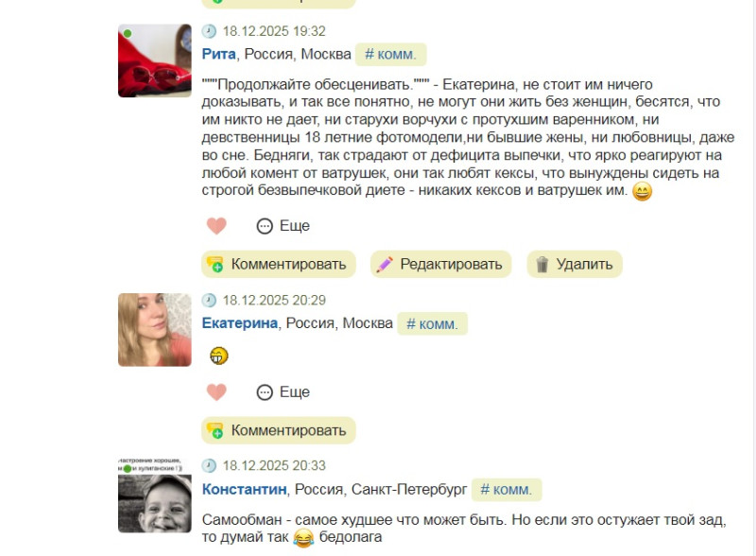Open Екатерина's profile name link
The height and width of the screenshot is (556, 756).
[x=240, y=322]
